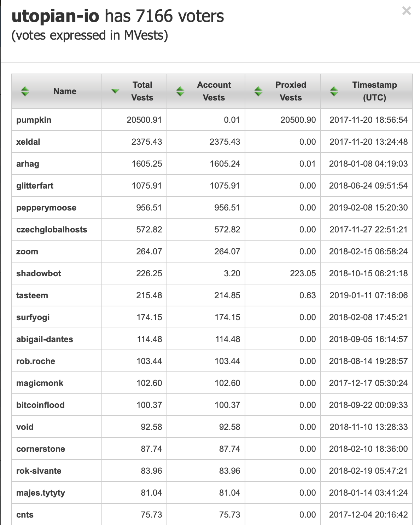Click the Total Vests header label

(142, 91)
